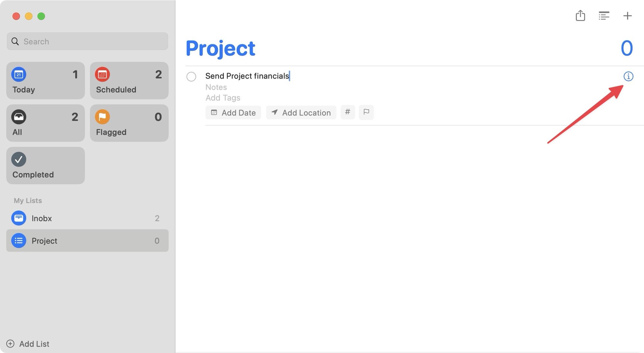Click the Add Location arrow icon
The width and height of the screenshot is (644, 353).
pos(274,112)
